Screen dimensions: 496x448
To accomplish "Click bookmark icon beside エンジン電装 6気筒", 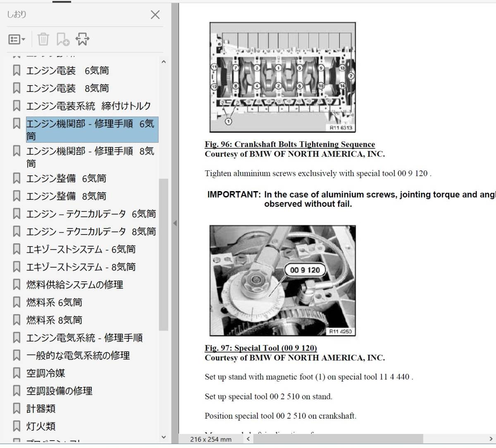I will (17, 71).
